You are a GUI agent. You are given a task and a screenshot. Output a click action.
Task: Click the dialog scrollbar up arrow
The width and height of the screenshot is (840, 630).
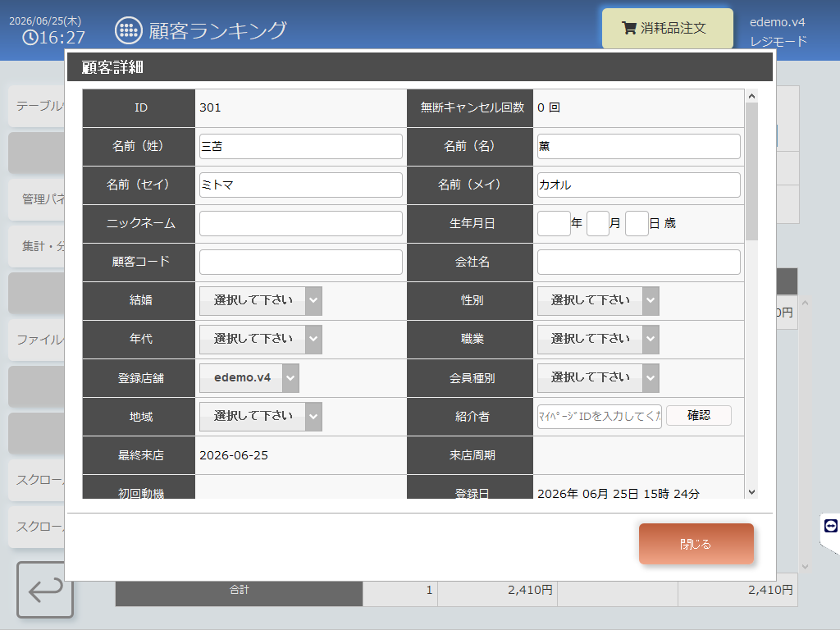point(751,96)
